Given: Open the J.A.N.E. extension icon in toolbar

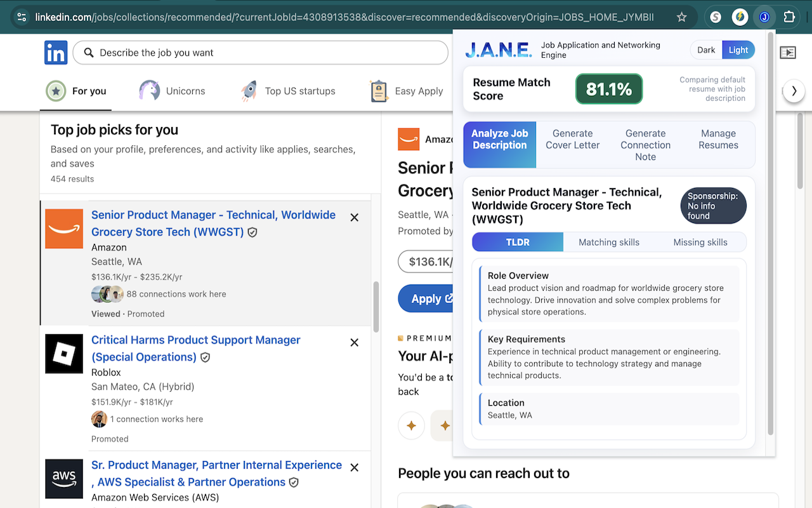Looking at the screenshot, I should pos(764,17).
